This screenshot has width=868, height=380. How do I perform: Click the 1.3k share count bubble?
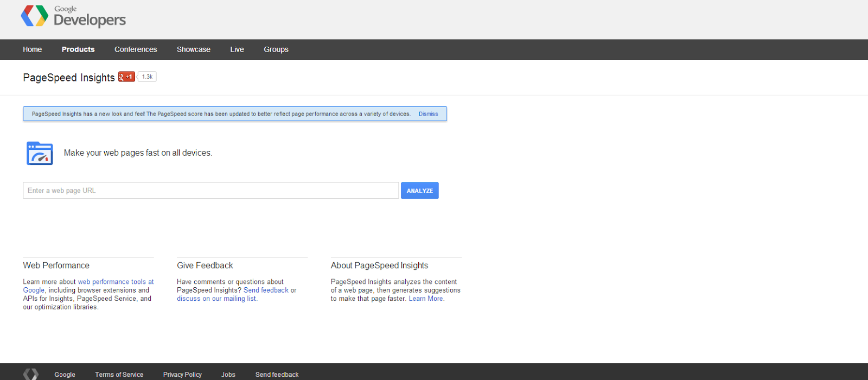pos(147,77)
